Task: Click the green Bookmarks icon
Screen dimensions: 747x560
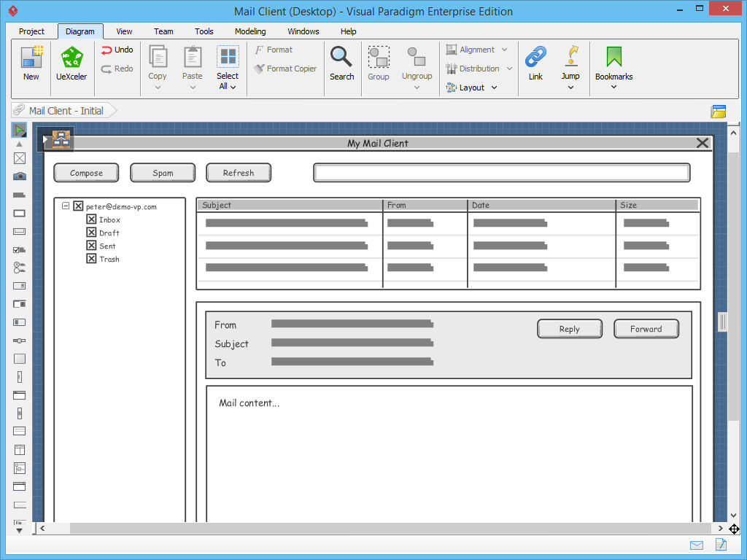Action: coord(614,57)
